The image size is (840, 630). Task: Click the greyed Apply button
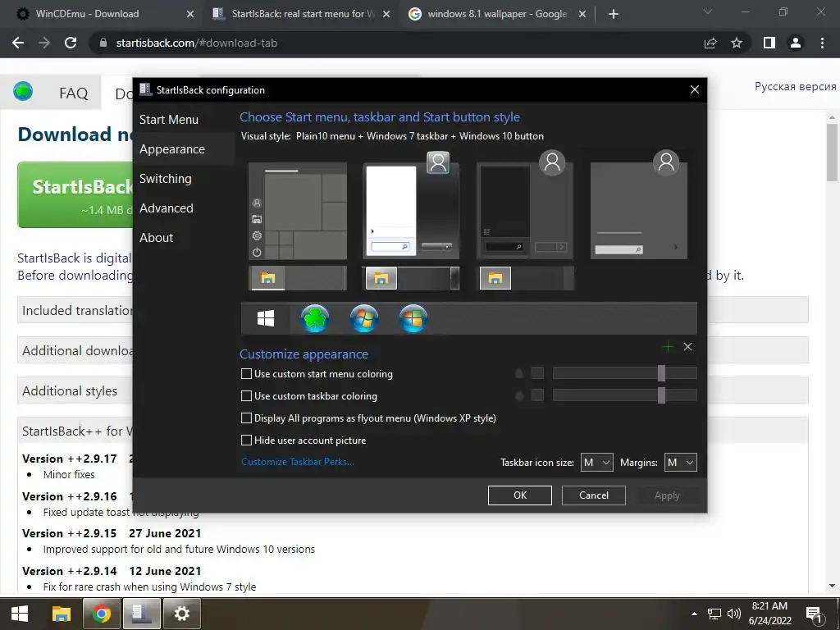[667, 495]
